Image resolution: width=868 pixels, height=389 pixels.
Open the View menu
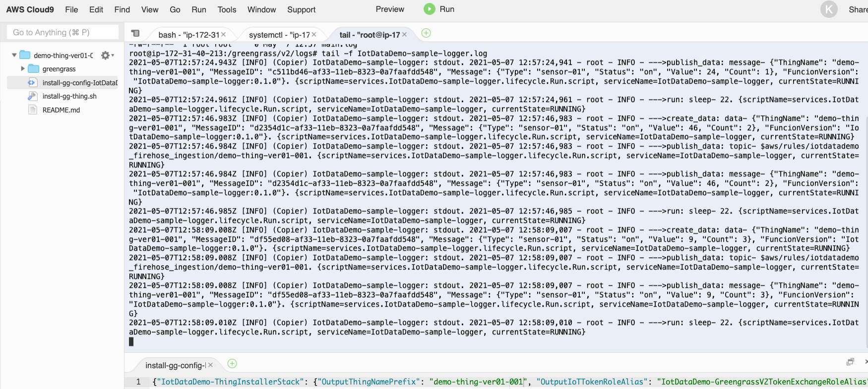tap(150, 9)
